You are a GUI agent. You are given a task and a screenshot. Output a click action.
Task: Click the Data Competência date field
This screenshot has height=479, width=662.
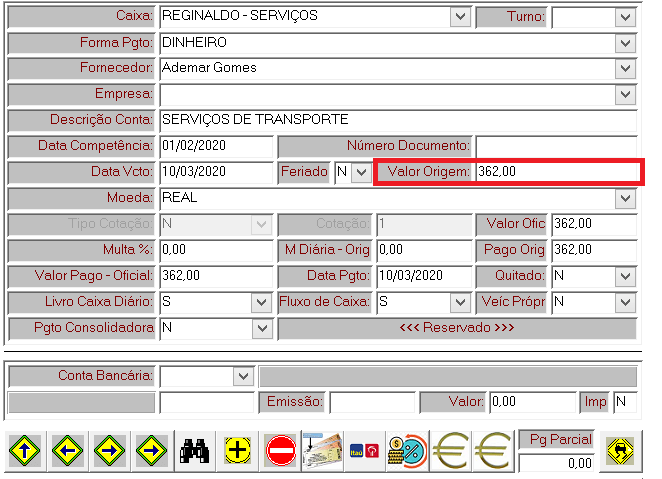click(217, 146)
